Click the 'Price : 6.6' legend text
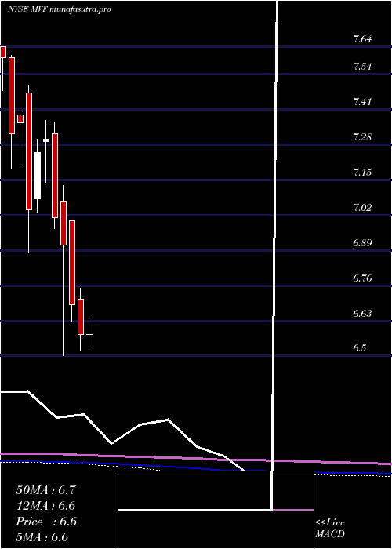392x549 pixels. (46, 522)
